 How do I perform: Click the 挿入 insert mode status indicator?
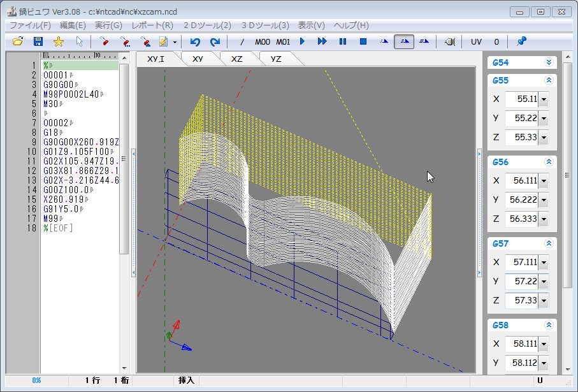pyautogui.click(x=186, y=380)
